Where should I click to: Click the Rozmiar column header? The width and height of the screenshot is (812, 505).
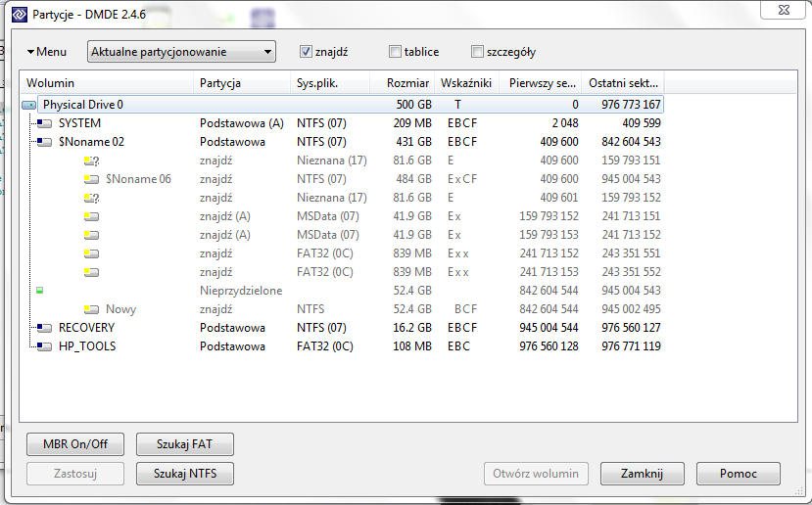tap(403, 83)
